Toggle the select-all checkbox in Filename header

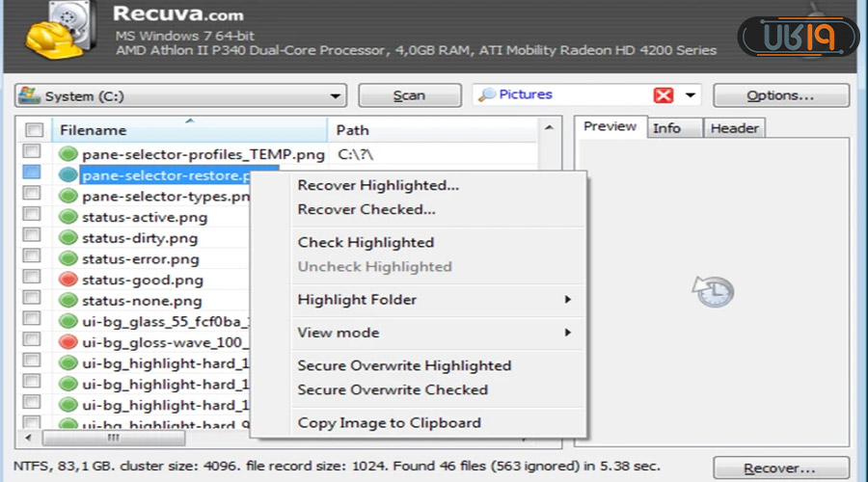[34, 130]
